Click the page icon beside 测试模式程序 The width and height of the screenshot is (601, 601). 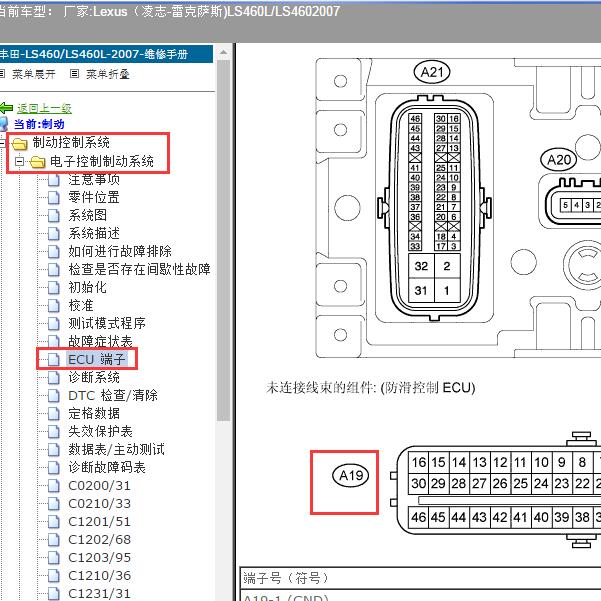tap(54, 324)
